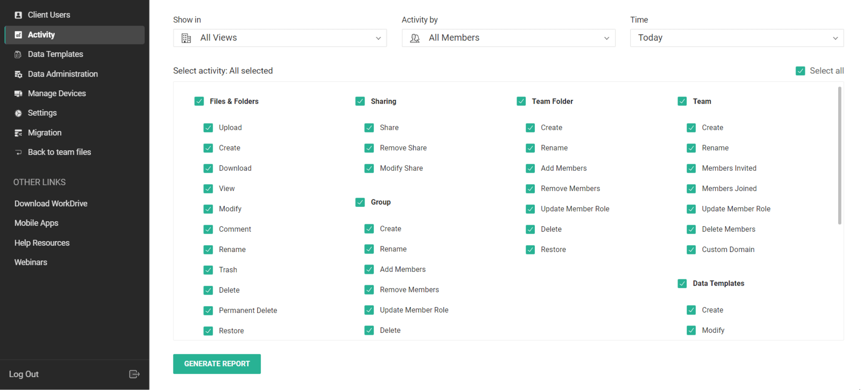
Task: Open the Mobile Apps link
Action: pyautogui.click(x=37, y=223)
